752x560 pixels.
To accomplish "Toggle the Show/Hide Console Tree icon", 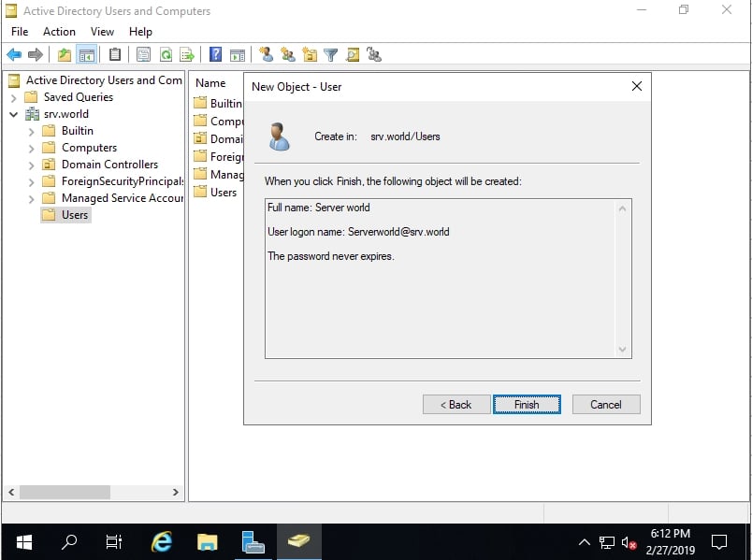I will (x=87, y=54).
